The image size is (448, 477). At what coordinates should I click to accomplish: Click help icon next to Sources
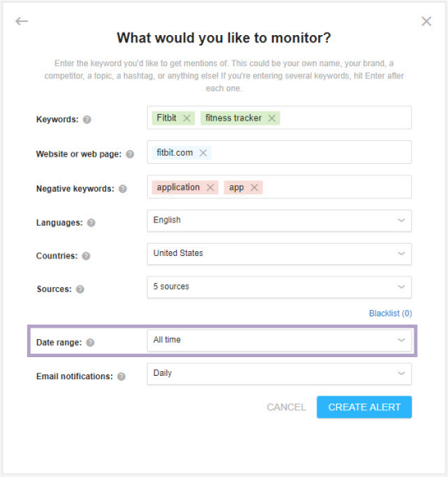pos(80,289)
